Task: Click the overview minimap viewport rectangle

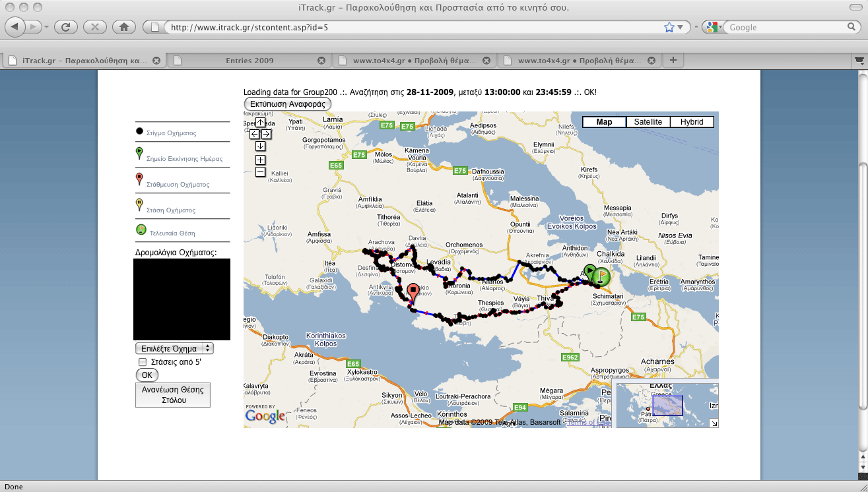Action: 667,406
